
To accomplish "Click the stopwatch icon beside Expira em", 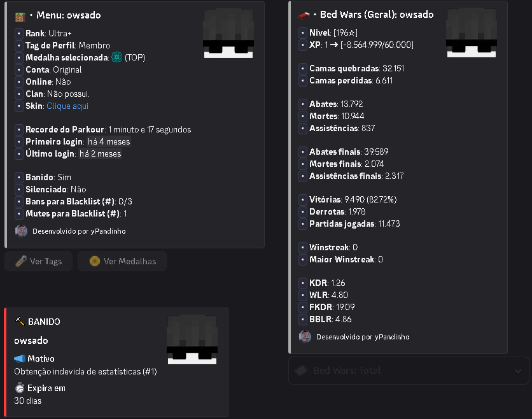I will tap(20, 388).
